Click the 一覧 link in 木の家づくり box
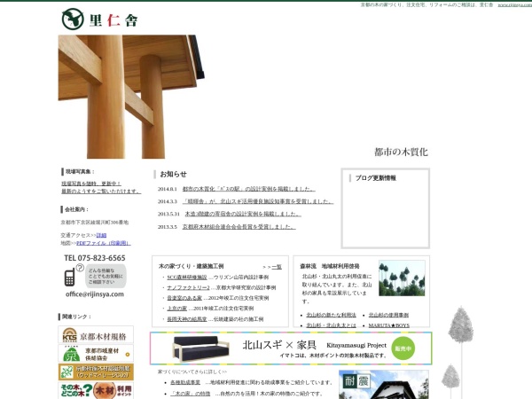 (277, 267)
